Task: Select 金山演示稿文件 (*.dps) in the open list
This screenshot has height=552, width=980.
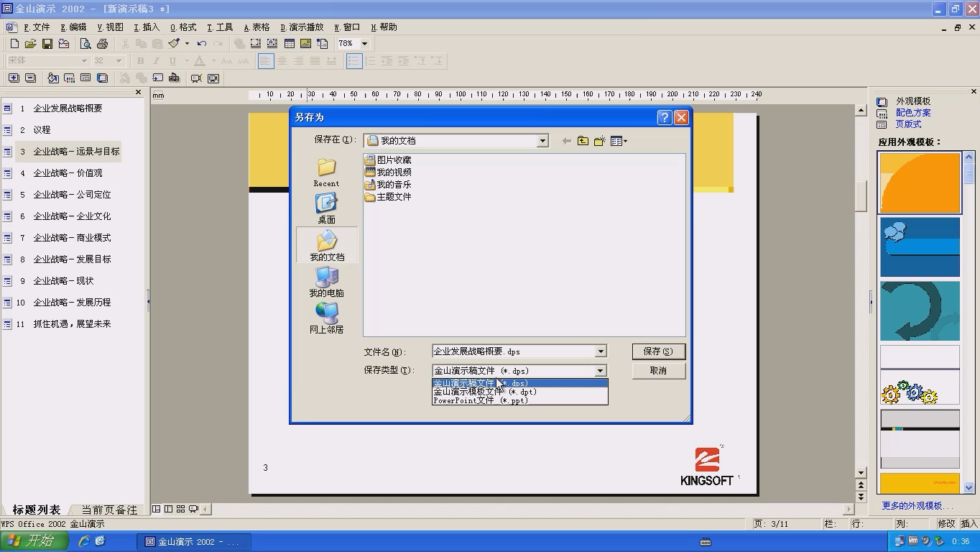Action: coord(520,383)
